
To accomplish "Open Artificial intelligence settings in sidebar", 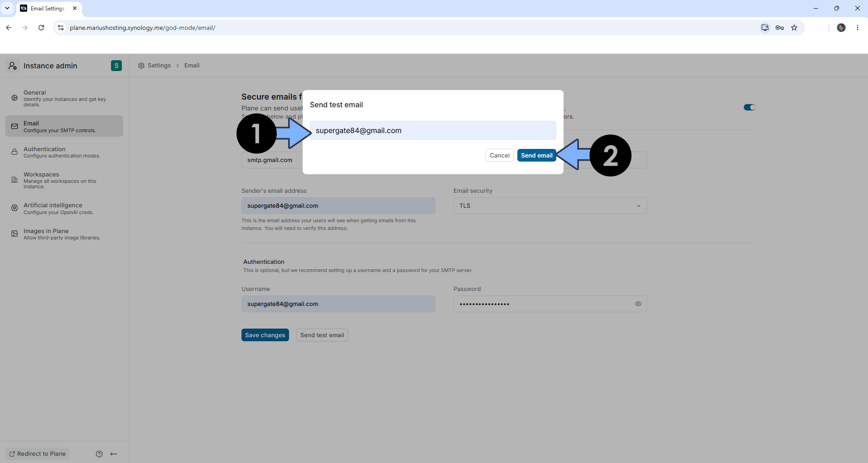I will pos(64,209).
